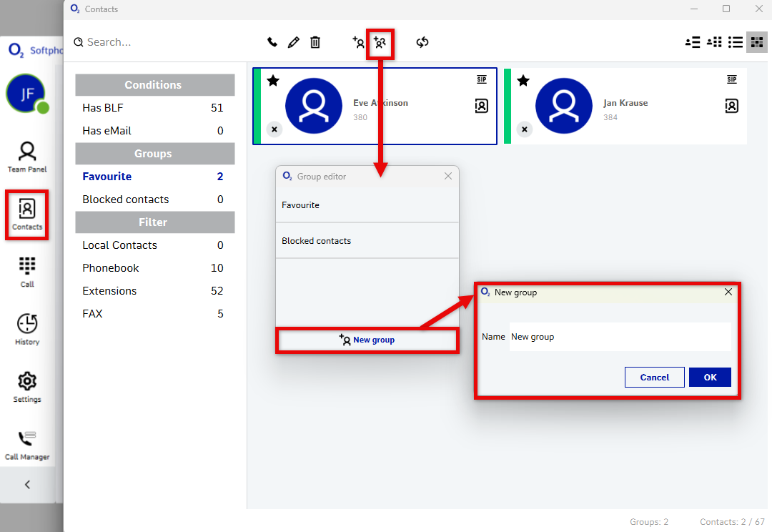Collapse the left sidebar with arrow
This screenshot has height=532, width=772.
point(27,484)
